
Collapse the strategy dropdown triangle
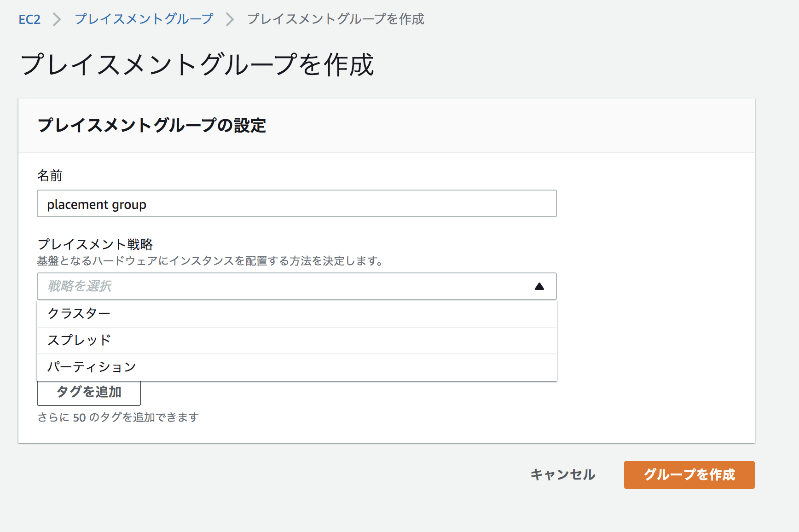(540, 286)
